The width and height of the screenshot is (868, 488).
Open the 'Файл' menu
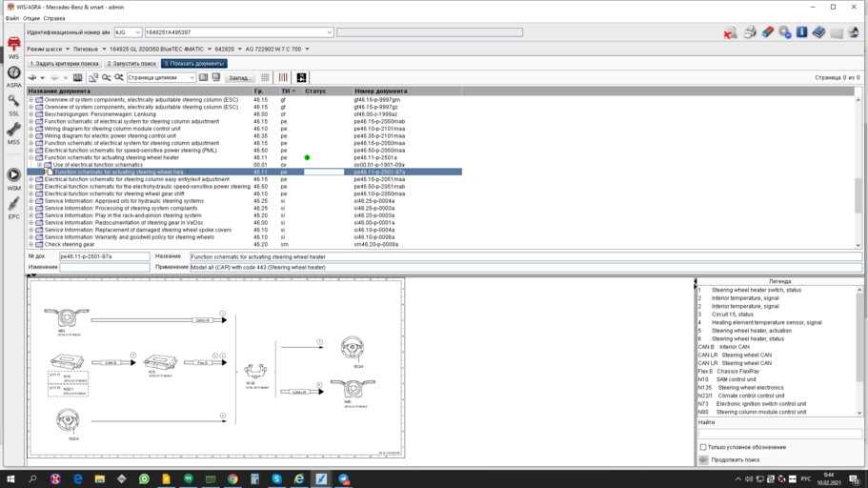click(x=12, y=18)
